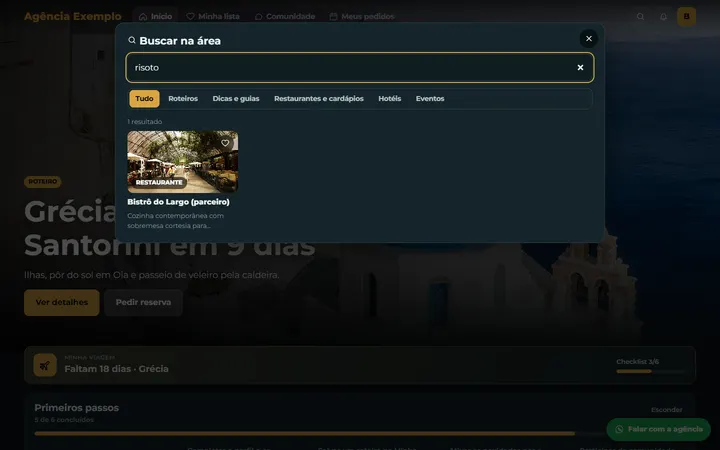The width and height of the screenshot is (720, 450).
Task: Open Comunidade in the navigation
Action: (285, 17)
